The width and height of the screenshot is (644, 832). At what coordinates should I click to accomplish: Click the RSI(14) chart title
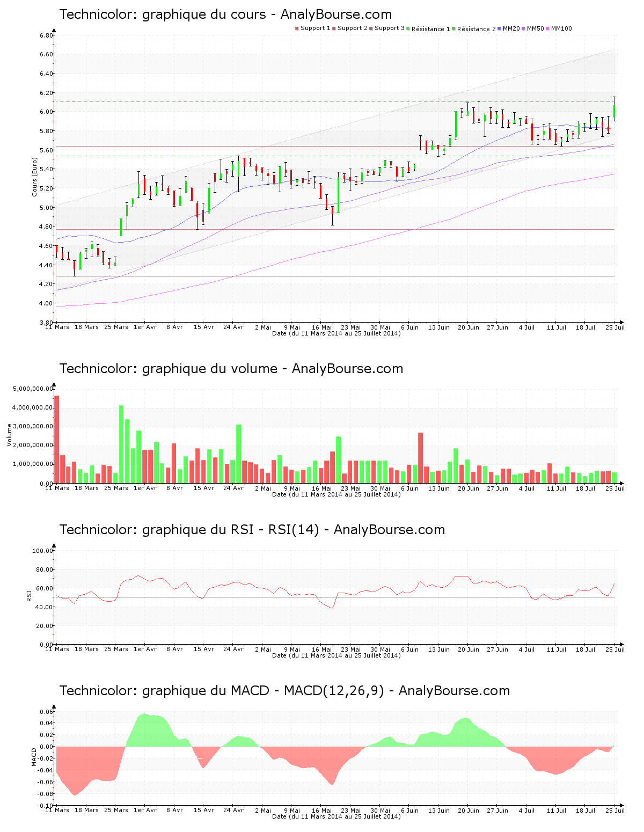click(x=252, y=530)
